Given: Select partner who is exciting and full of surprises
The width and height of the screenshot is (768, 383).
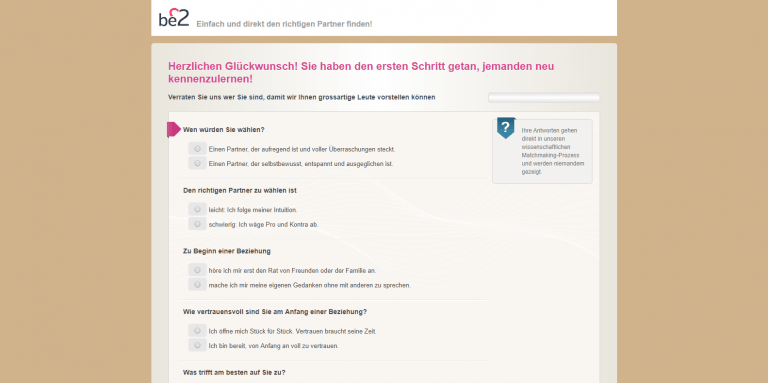Looking at the screenshot, I should click(x=197, y=148).
